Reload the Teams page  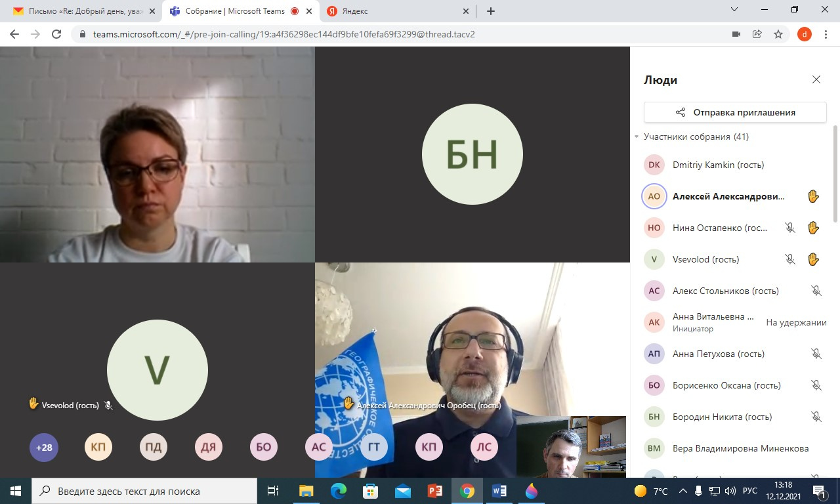(56, 34)
